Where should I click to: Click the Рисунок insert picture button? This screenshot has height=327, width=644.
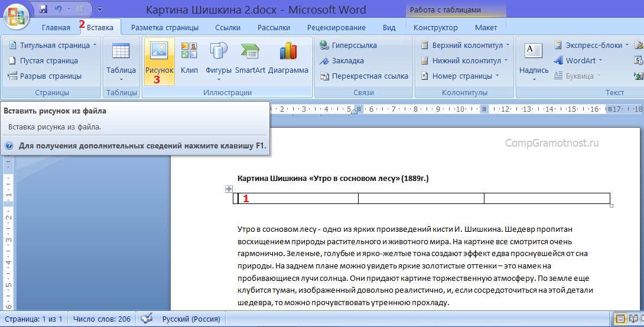click(160, 61)
